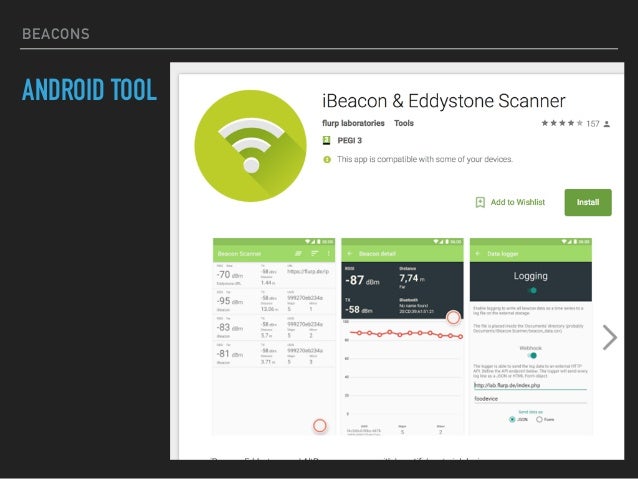Show next screenshots with right chevron
Screen dimensions: 638x479
(x=610, y=337)
